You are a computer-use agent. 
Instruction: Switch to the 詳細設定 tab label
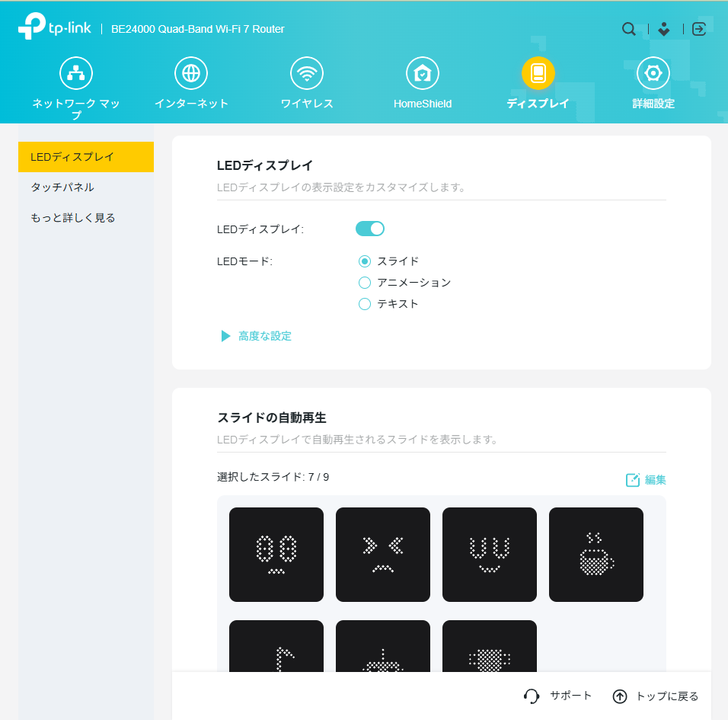click(653, 104)
